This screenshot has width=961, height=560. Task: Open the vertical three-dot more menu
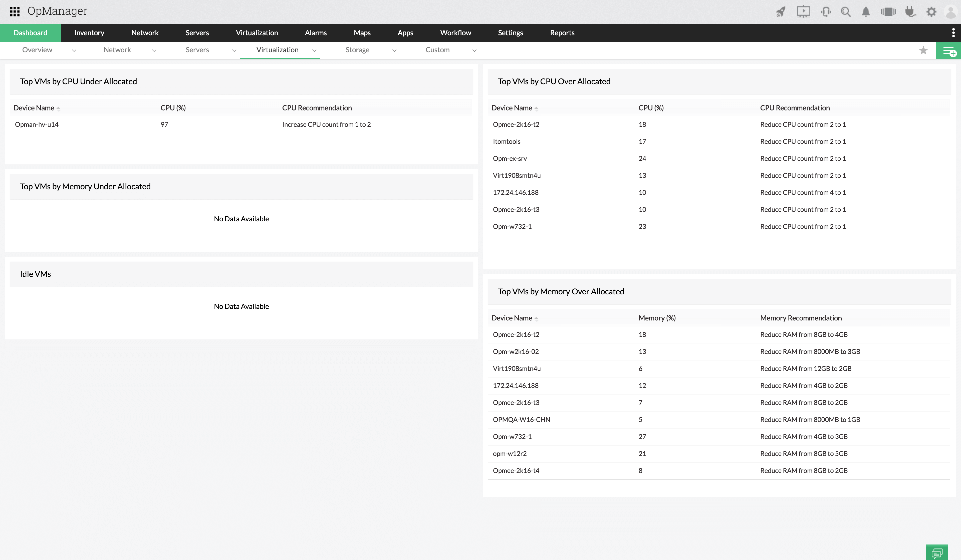coord(953,33)
